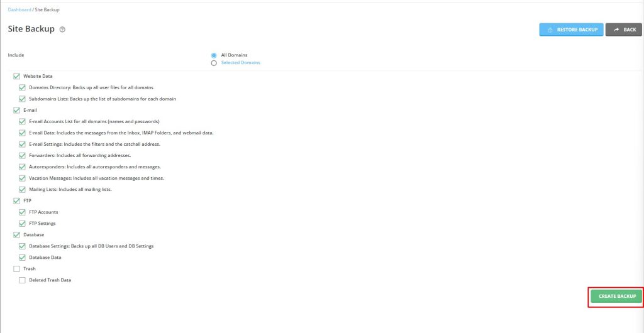The image size is (644, 333).
Task: Click the Restore Backup button
Action: (x=571, y=30)
